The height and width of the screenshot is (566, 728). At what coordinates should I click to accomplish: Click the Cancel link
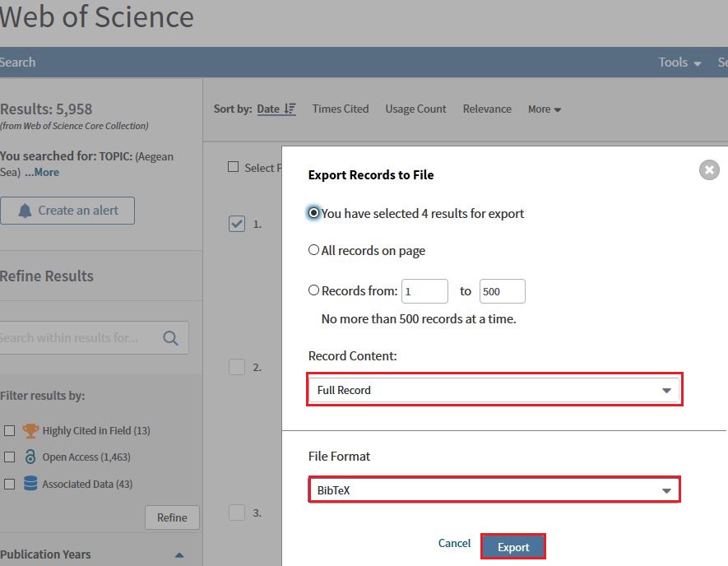tap(454, 543)
